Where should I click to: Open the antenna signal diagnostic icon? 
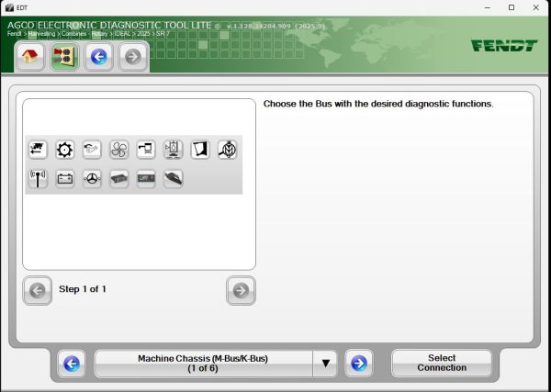(x=38, y=179)
